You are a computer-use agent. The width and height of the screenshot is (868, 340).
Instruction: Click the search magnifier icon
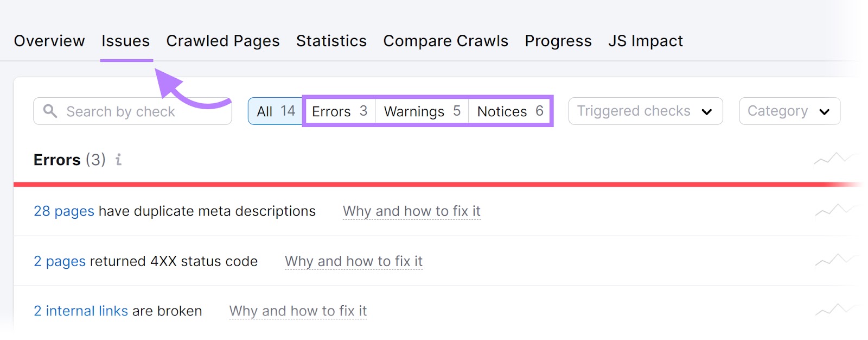point(50,111)
